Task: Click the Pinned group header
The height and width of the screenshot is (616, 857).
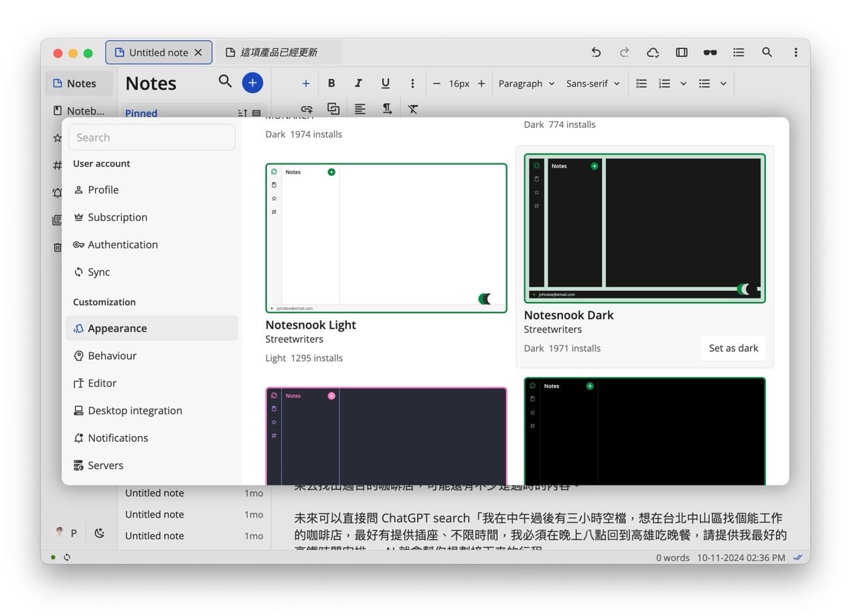Action: click(141, 113)
